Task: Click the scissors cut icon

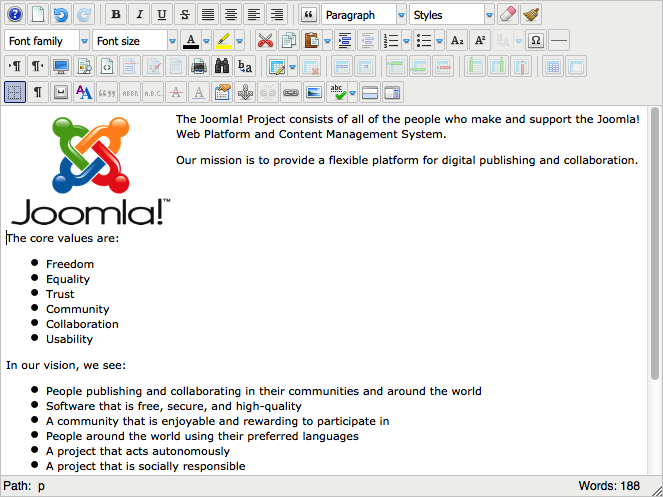Action: [265, 41]
